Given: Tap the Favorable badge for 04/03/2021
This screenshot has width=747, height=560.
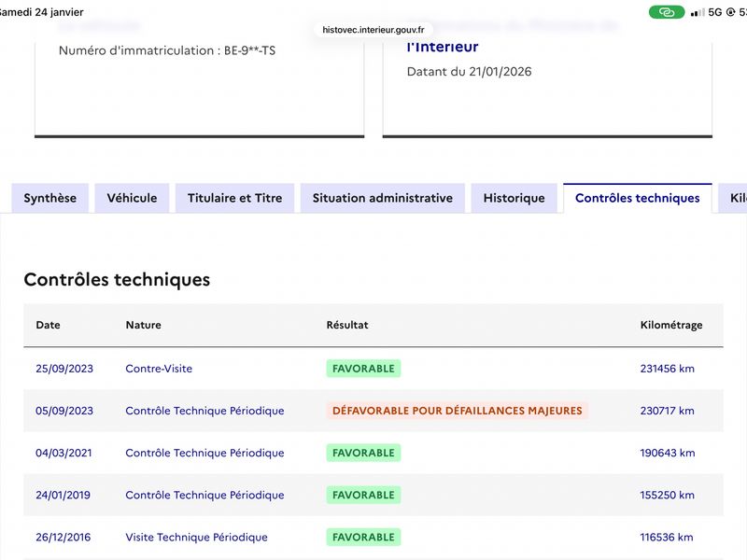Looking at the screenshot, I should coord(363,453).
